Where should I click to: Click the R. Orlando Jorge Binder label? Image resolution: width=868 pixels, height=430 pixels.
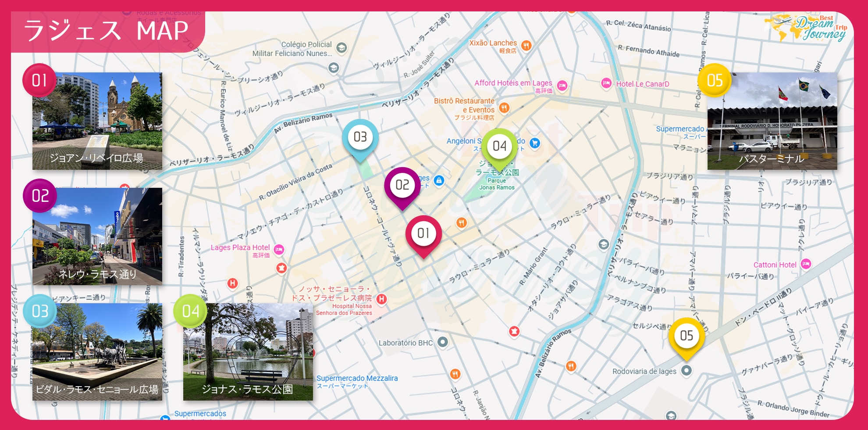(x=793, y=408)
